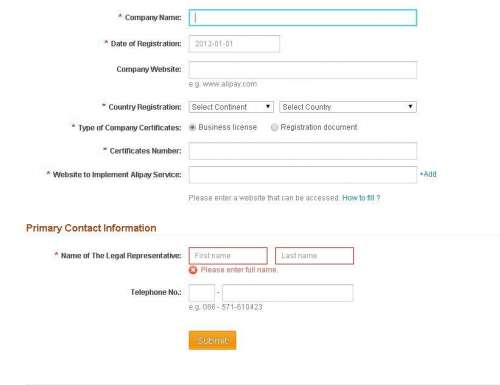Click the Last name input field
Image resolution: width=500 pixels, height=385 pixels.
(x=314, y=256)
